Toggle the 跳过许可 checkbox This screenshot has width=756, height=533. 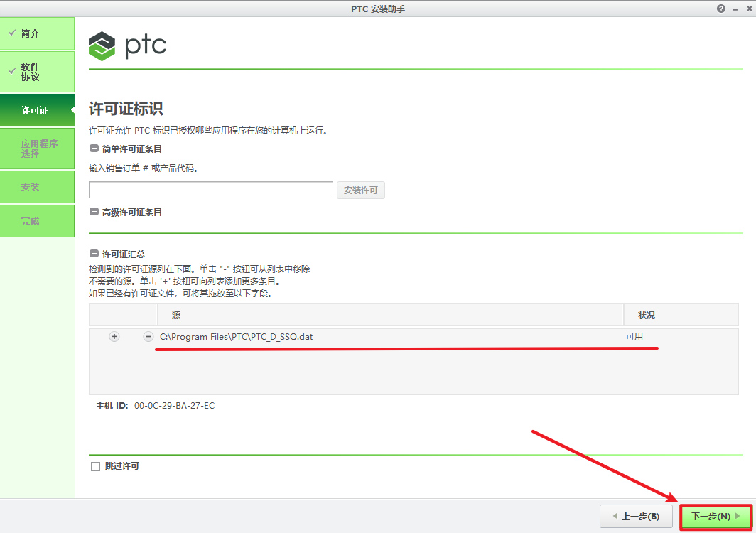click(95, 467)
